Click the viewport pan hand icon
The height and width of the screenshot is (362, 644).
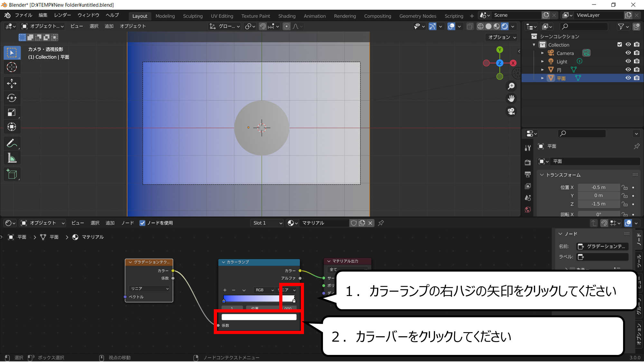pos(511,98)
